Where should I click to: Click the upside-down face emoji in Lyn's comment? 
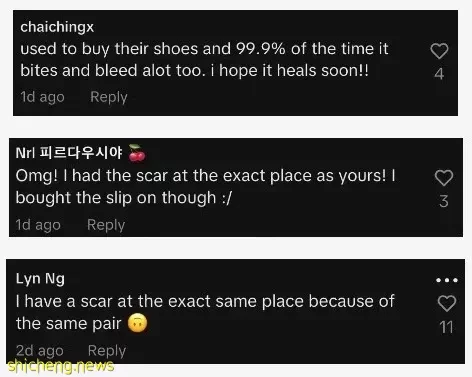[x=137, y=323]
